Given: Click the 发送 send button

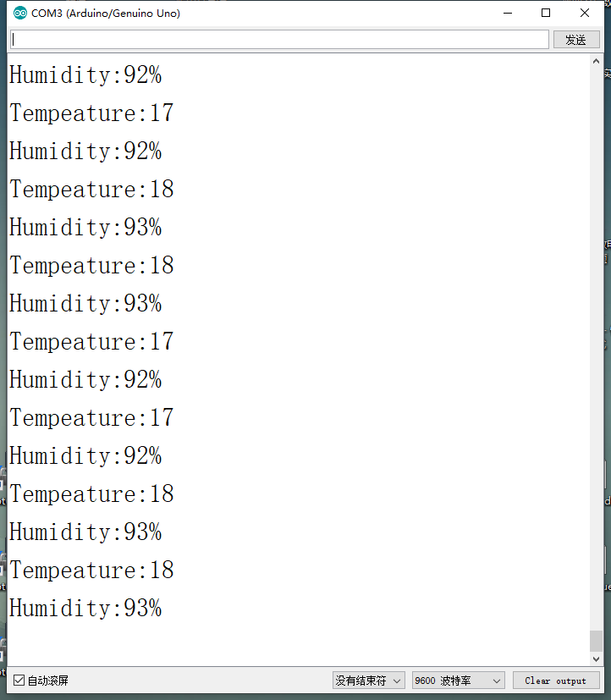Looking at the screenshot, I should [x=576, y=40].
